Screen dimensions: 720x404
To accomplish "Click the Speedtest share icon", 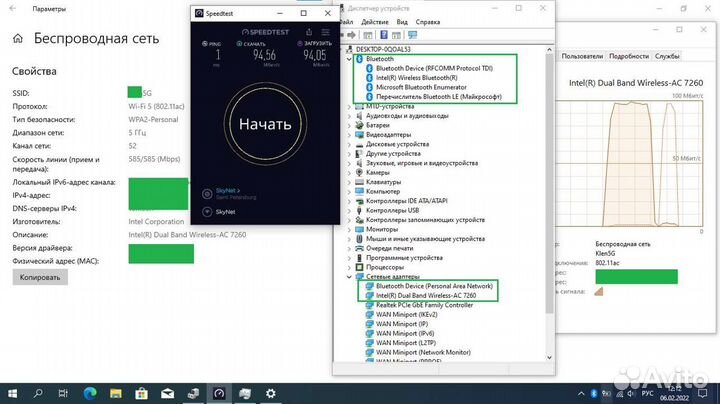I will tap(309, 32).
